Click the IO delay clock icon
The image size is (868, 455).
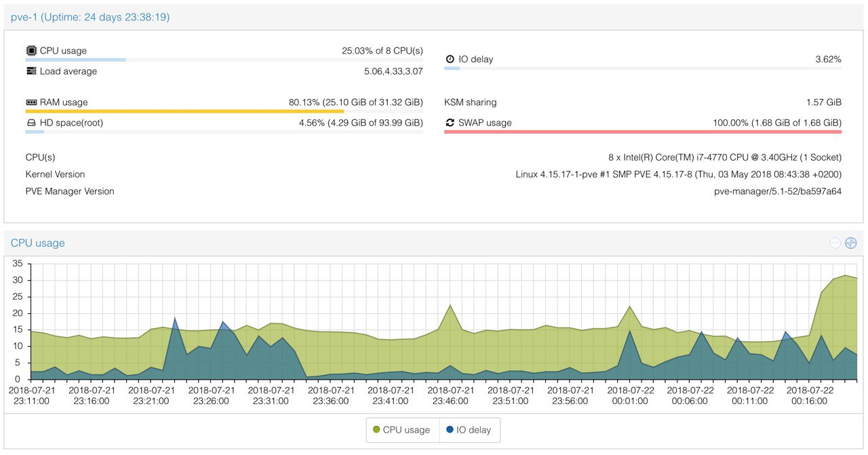[450, 60]
